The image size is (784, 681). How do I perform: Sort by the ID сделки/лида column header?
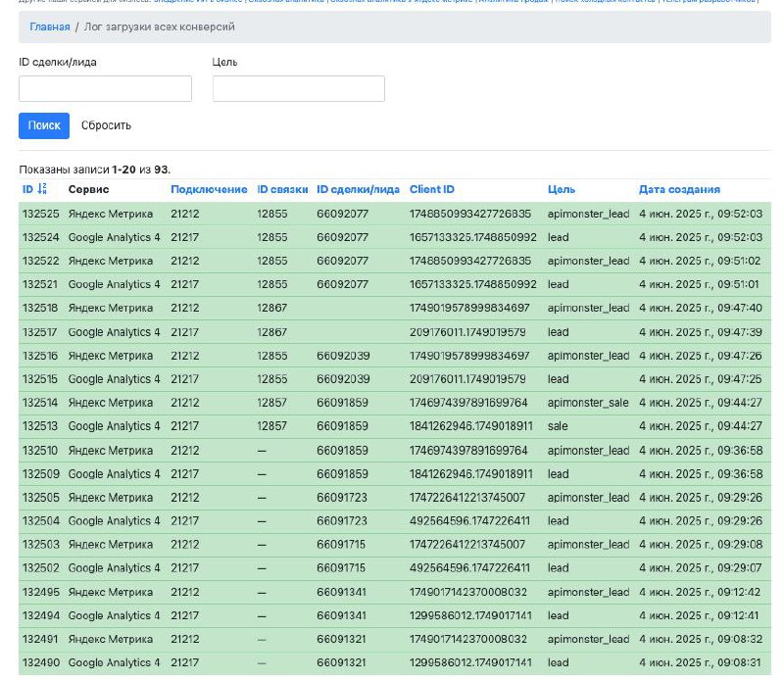[x=358, y=189]
